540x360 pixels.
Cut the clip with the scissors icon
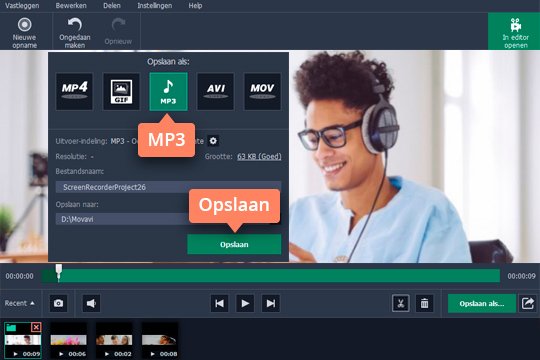[x=401, y=303]
